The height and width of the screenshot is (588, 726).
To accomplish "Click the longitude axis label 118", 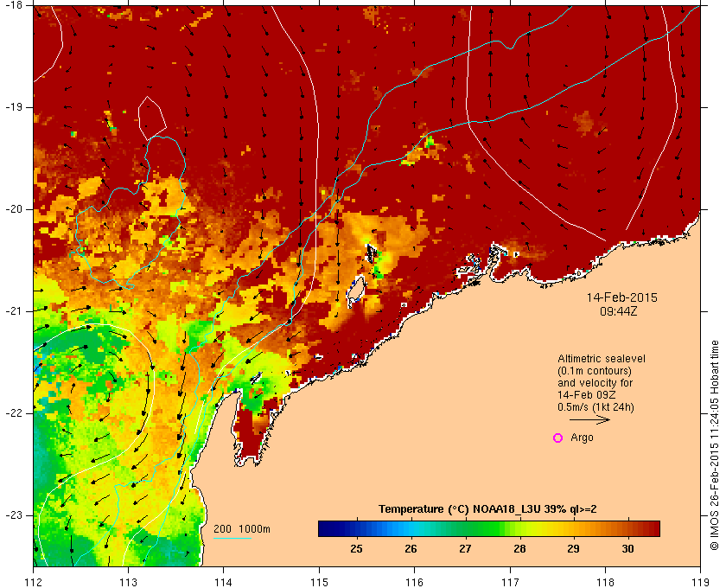I will pos(605,582).
